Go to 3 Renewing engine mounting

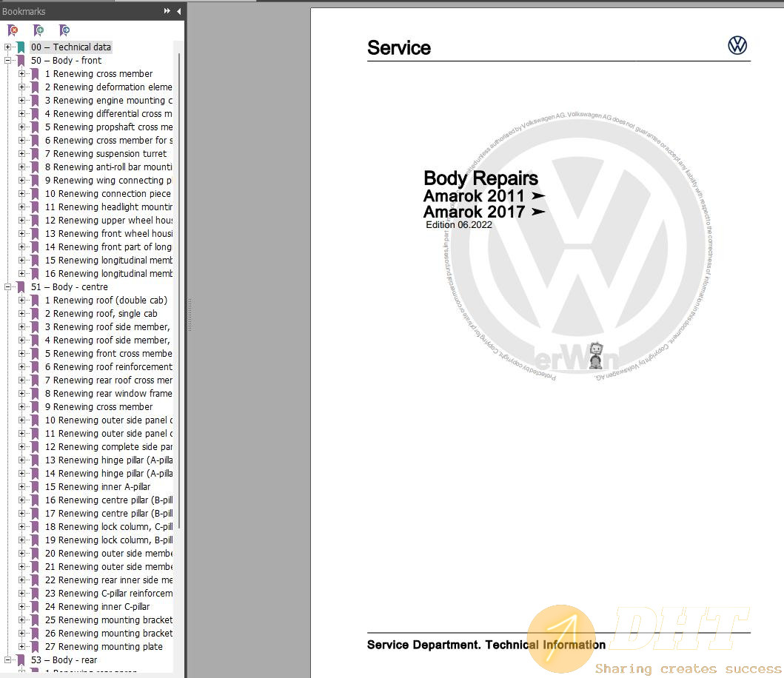109,101
